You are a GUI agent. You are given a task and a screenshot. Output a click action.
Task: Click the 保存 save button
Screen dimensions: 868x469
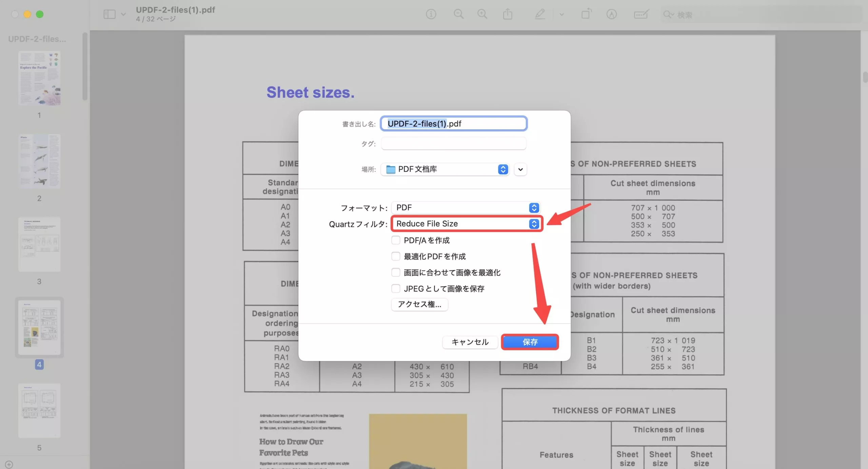click(530, 342)
